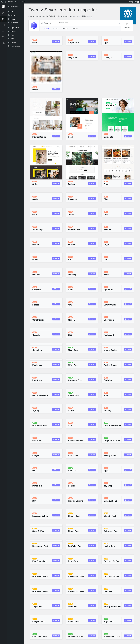This screenshot has height=644, width=140.
Task: Import the Travel demo
Action: pos(92,213)
